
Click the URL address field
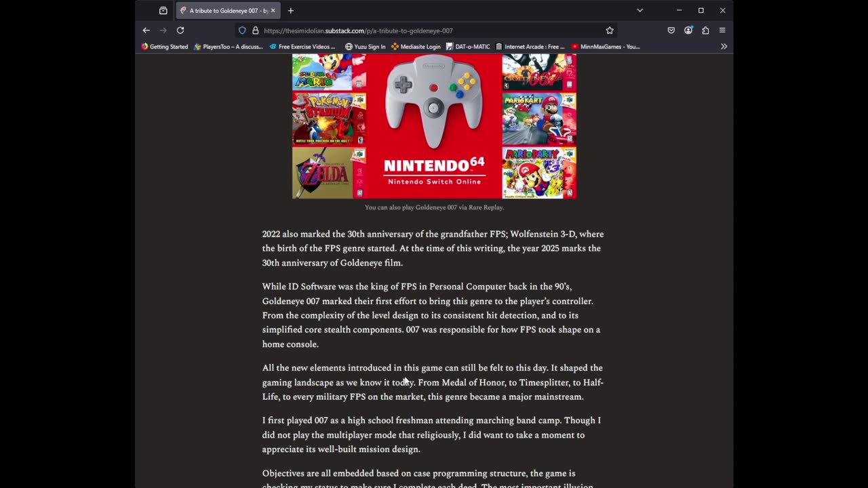click(x=427, y=30)
